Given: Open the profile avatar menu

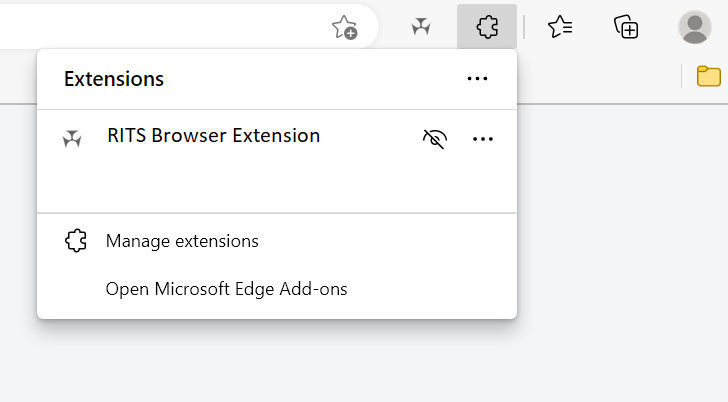Looking at the screenshot, I should [x=694, y=27].
